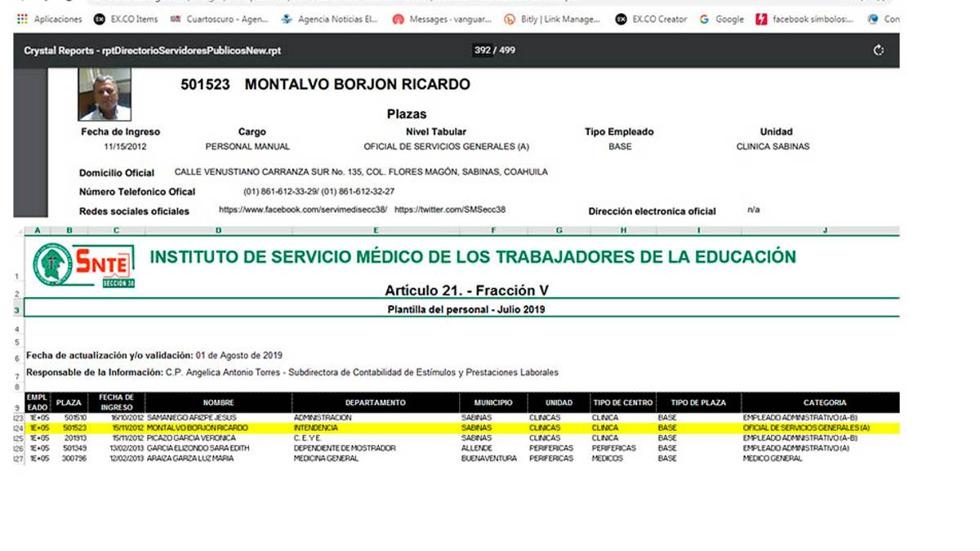980x551 pixels.
Task: Select the CATEGORIA column header
Action: click(x=824, y=402)
